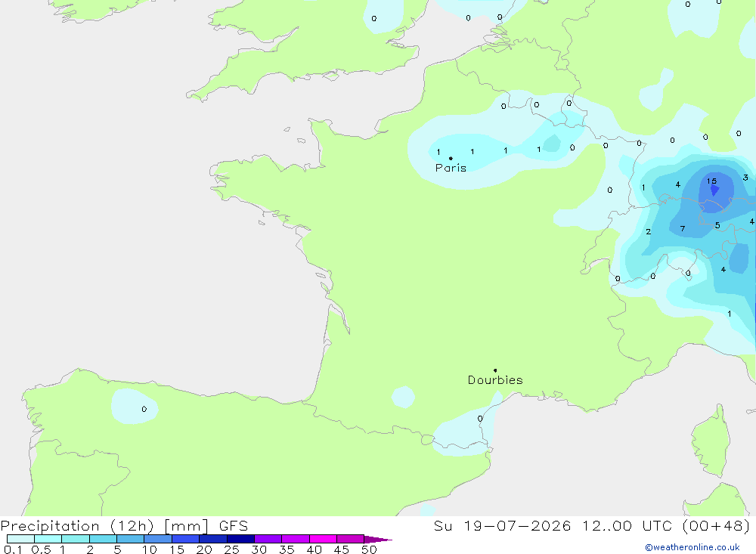This screenshot has width=756, height=554.
Task: Click the Dourbies location dot marker
Action: (x=495, y=370)
